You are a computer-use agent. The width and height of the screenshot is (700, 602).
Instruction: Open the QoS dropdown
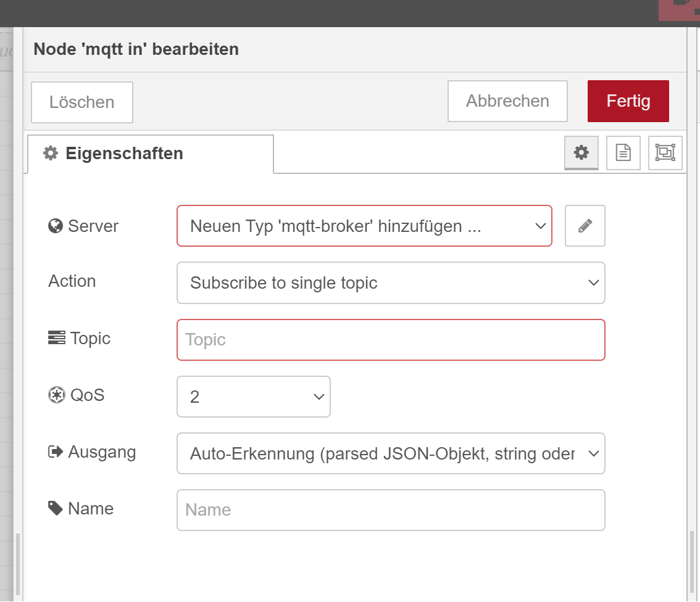(254, 397)
